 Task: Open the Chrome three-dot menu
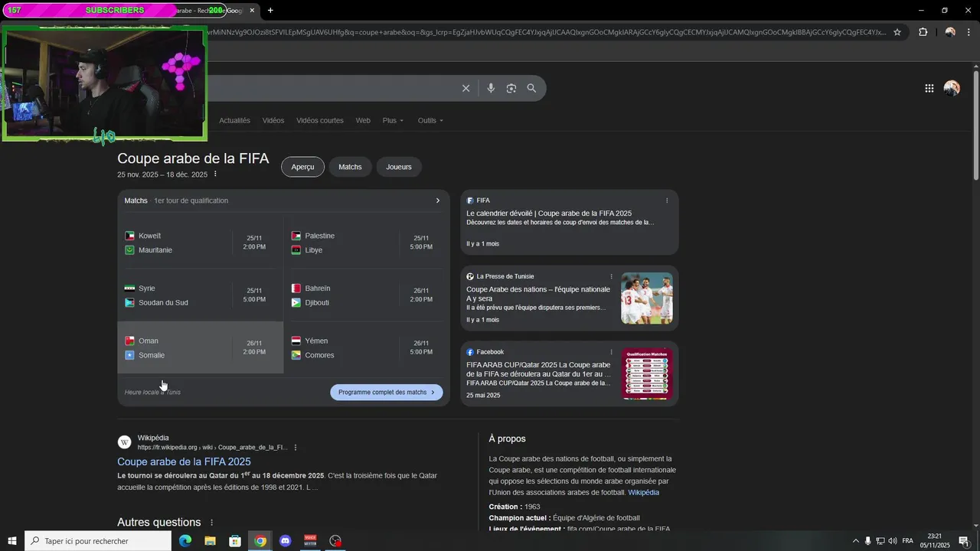pyautogui.click(x=969, y=32)
